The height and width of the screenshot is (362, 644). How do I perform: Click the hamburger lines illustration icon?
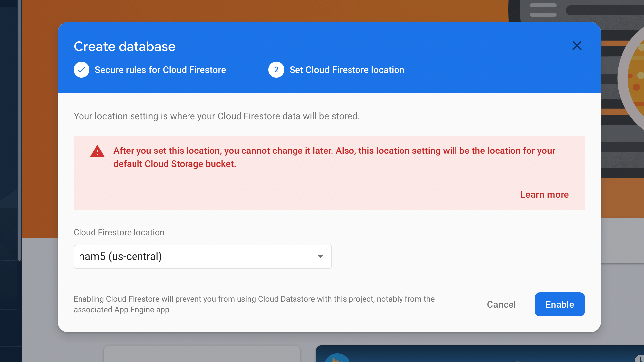tap(543, 10)
